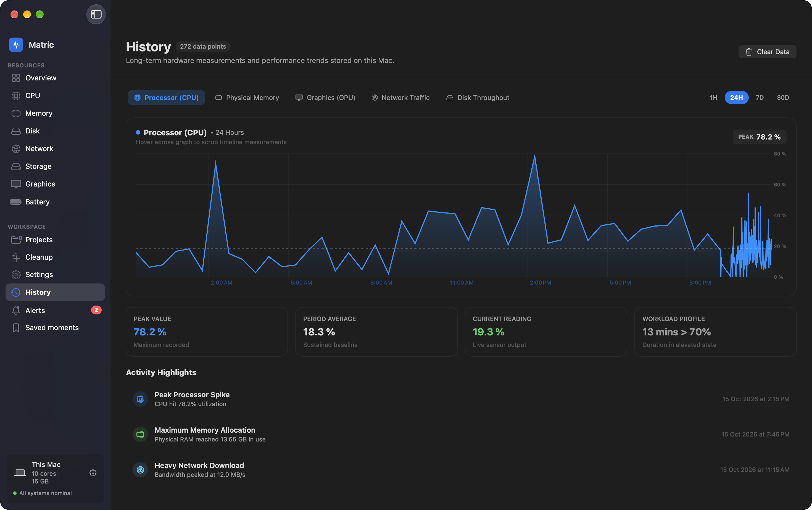Viewport: 812px width, 510px height.
Task: Click the Period Average 18.3 % card
Action: pyautogui.click(x=376, y=332)
